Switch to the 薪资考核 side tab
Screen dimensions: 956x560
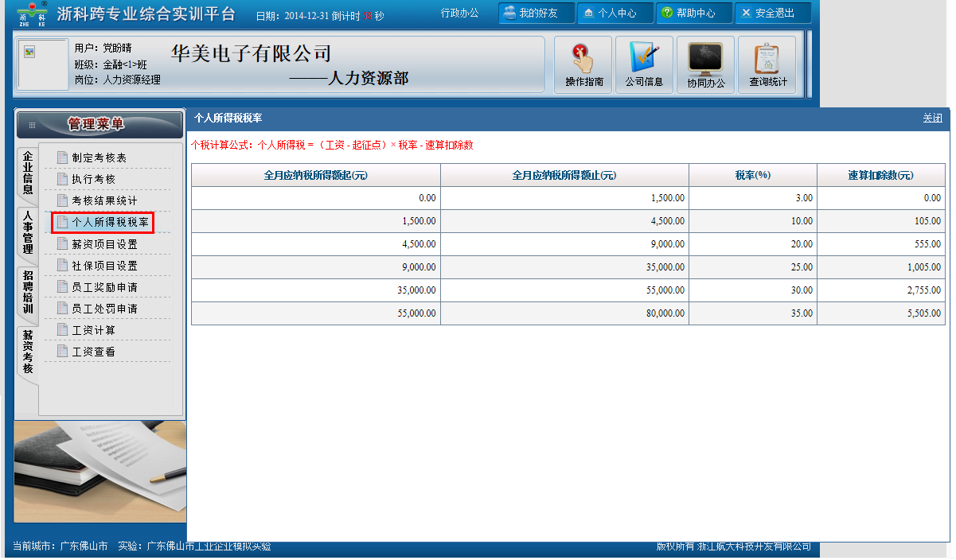tap(28, 352)
